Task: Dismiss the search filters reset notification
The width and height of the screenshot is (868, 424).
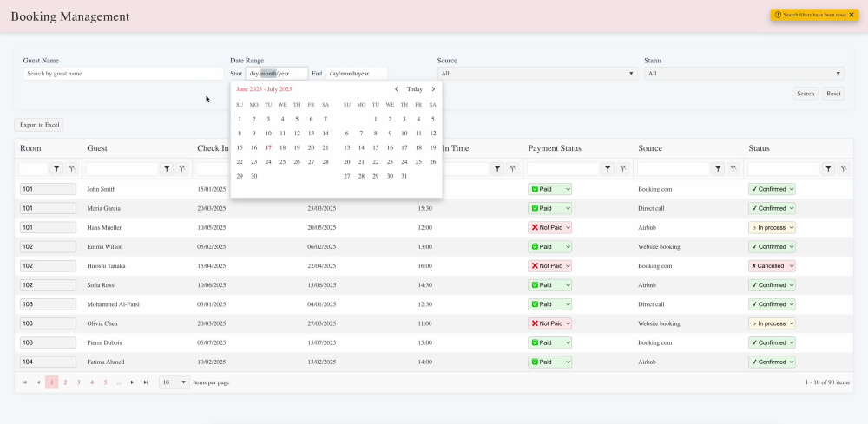Action: click(x=852, y=15)
